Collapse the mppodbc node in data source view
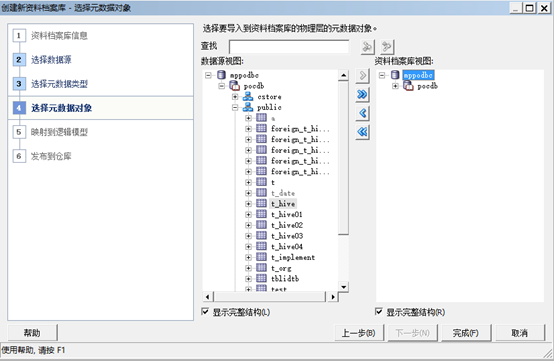The width and height of the screenshot is (554, 361). 208,75
